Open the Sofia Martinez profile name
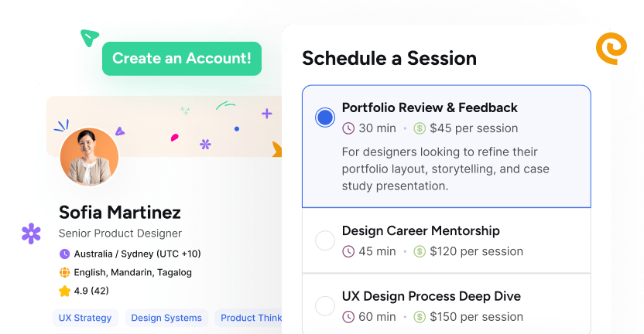 pyautogui.click(x=120, y=212)
